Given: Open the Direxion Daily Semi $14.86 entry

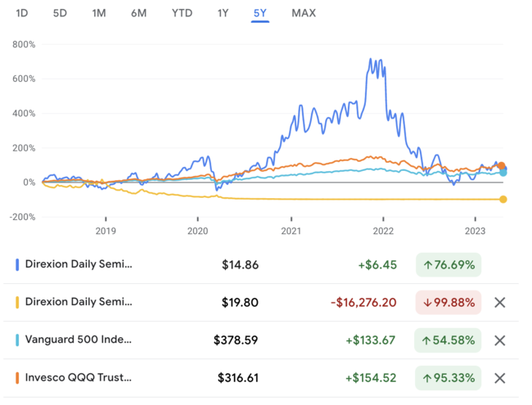Looking at the screenshot, I should (x=79, y=264).
